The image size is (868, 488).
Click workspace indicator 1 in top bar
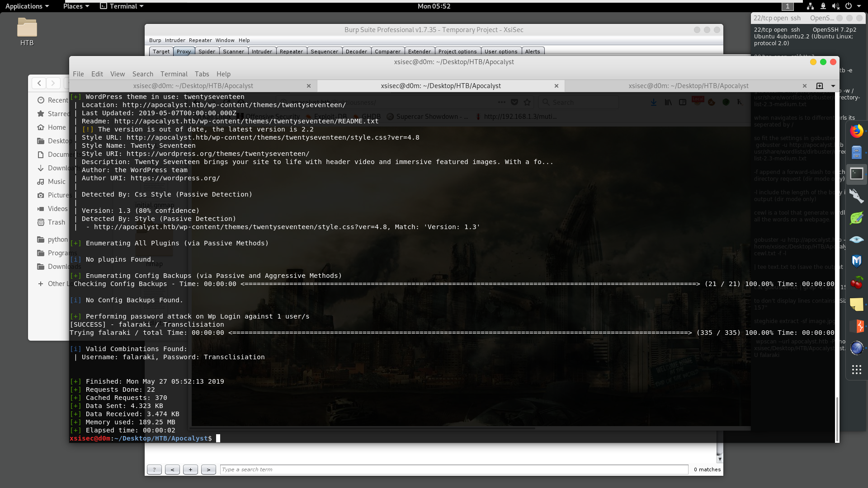[788, 6]
